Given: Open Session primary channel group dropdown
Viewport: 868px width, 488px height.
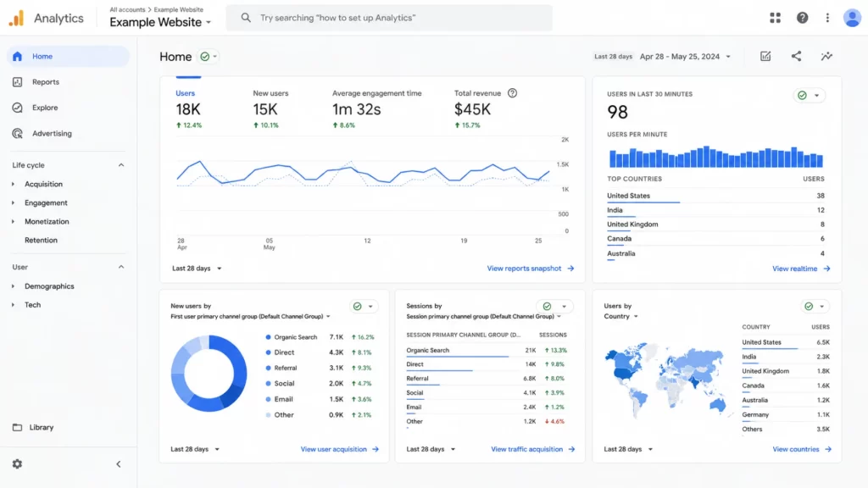Looking at the screenshot, I should (484, 317).
